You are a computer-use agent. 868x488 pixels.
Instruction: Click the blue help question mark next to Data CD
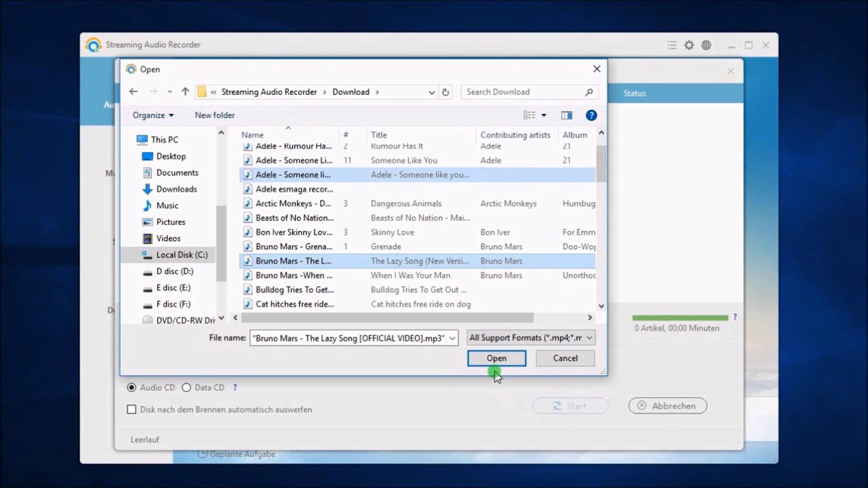[235, 388]
